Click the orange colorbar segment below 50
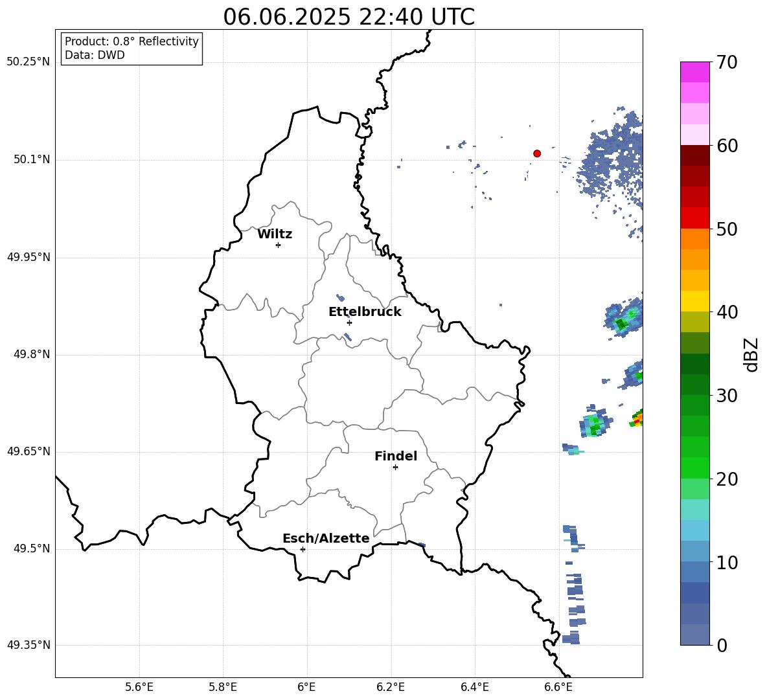This screenshot has height=700, width=767. tap(694, 239)
